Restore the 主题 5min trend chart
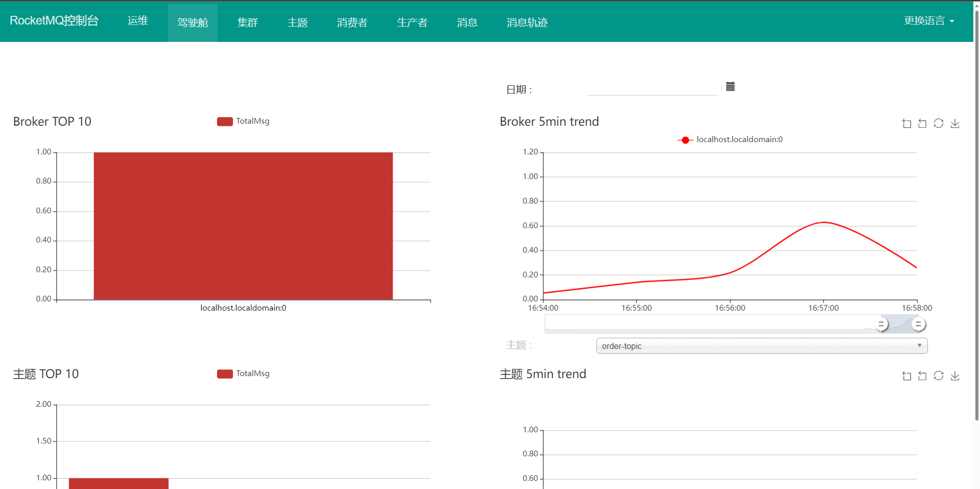Screen dimensions: 980x489 click(x=939, y=376)
